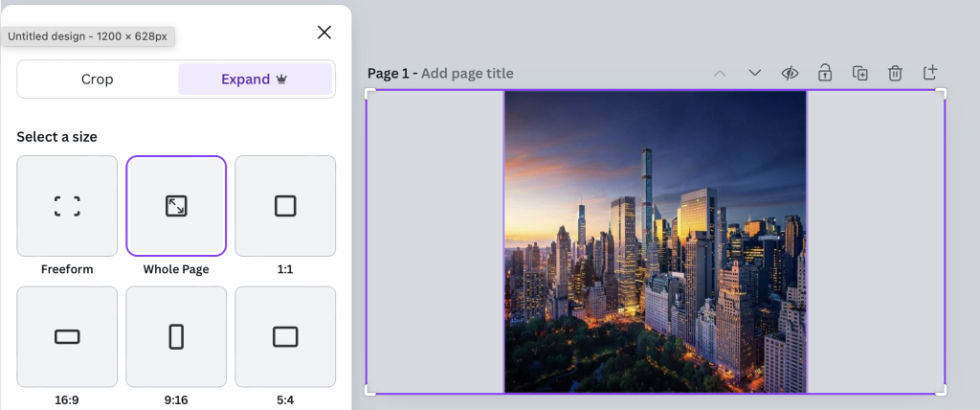Viewport: 980px width, 410px height.
Task: Switch to the Expand tab
Action: (x=255, y=80)
